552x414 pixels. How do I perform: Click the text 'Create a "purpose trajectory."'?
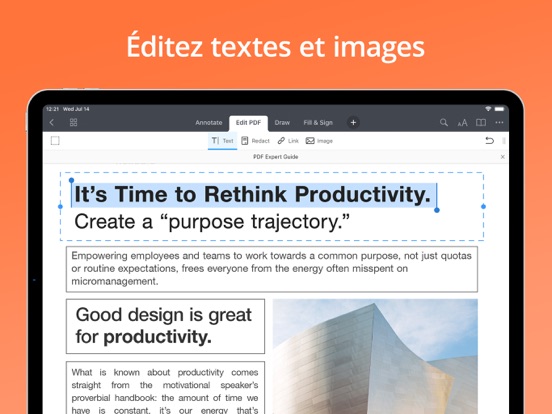click(212, 222)
